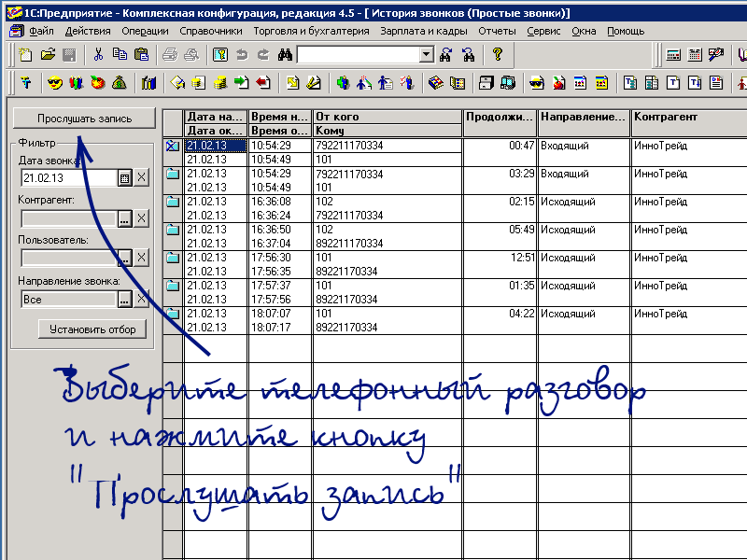Click the find-next binoculars icon
This screenshot has width=747, height=560.
pyautogui.click(x=446, y=55)
